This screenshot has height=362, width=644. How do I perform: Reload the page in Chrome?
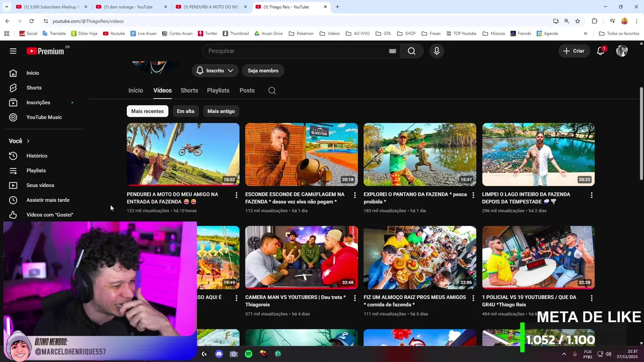point(31,21)
